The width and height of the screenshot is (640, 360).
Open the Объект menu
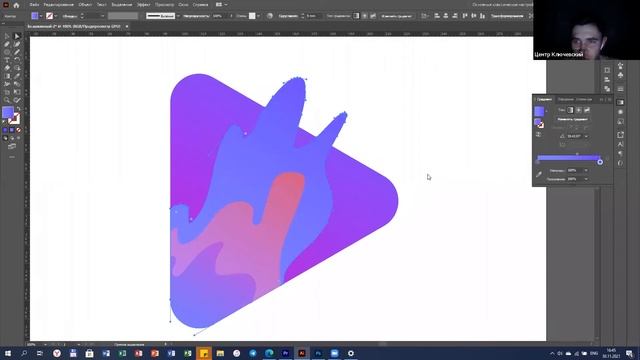85,4
